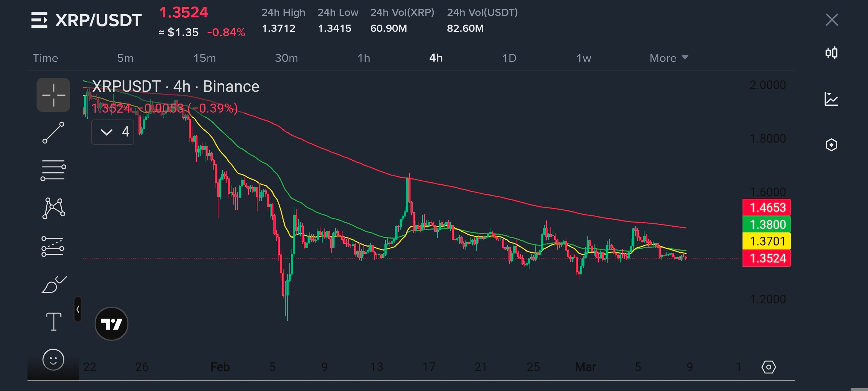This screenshot has width=868, height=391.
Task: Open chart axis settings hexagon icon
Action: point(768,367)
